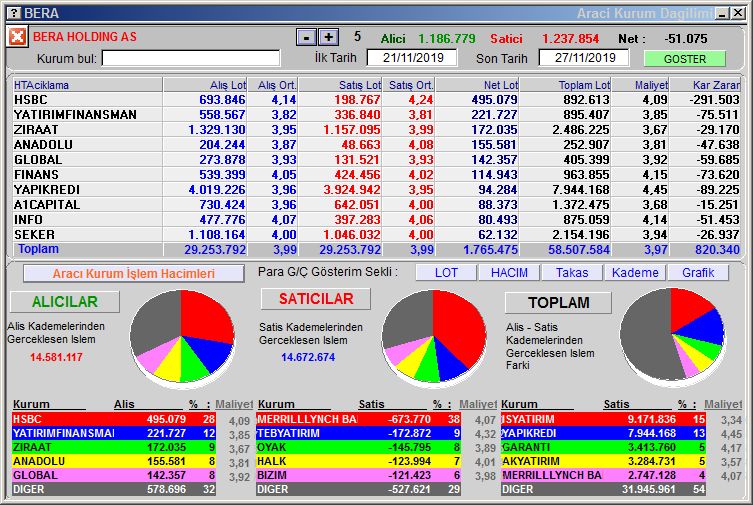Select the FINANS row
753x505 pixels.
point(376,174)
